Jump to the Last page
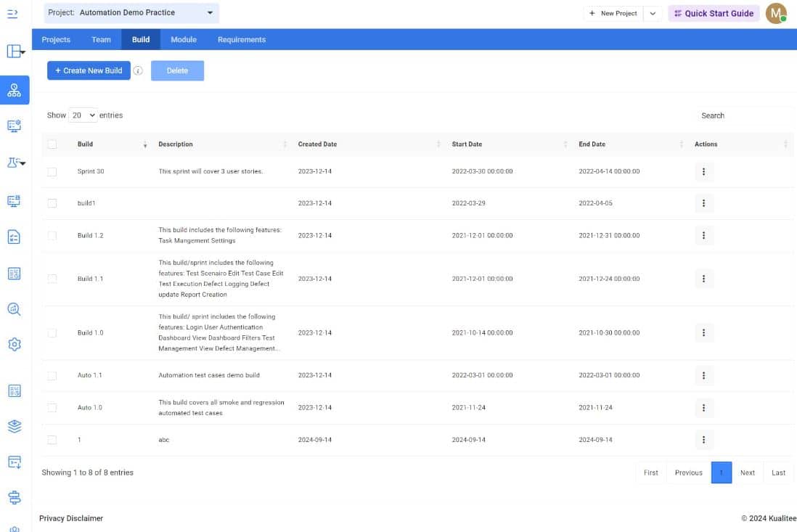Image resolution: width=797 pixels, height=532 pixels. [778, 472]
